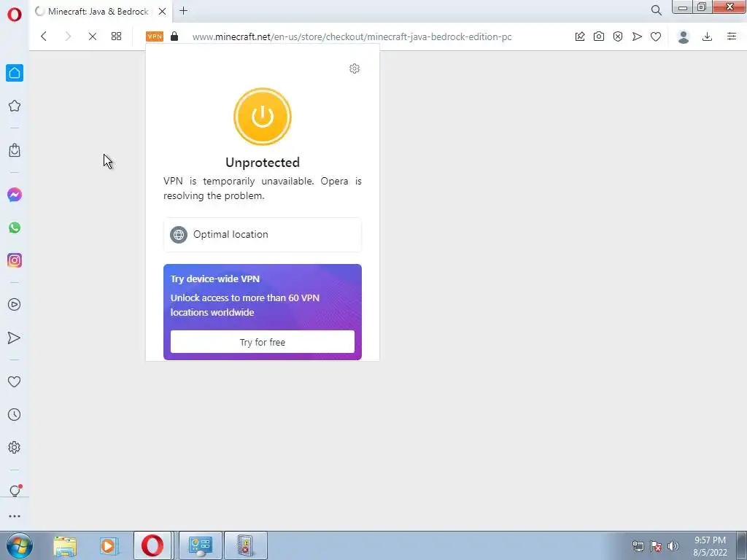Click the search tabs magnifier icon
The width and height of the screenshot is (747, 560).
(657, 10)
